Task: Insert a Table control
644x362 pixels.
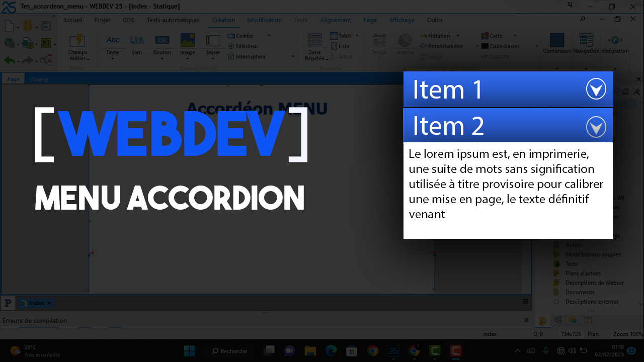Action: pyautogui.click(x=341, y=36)
